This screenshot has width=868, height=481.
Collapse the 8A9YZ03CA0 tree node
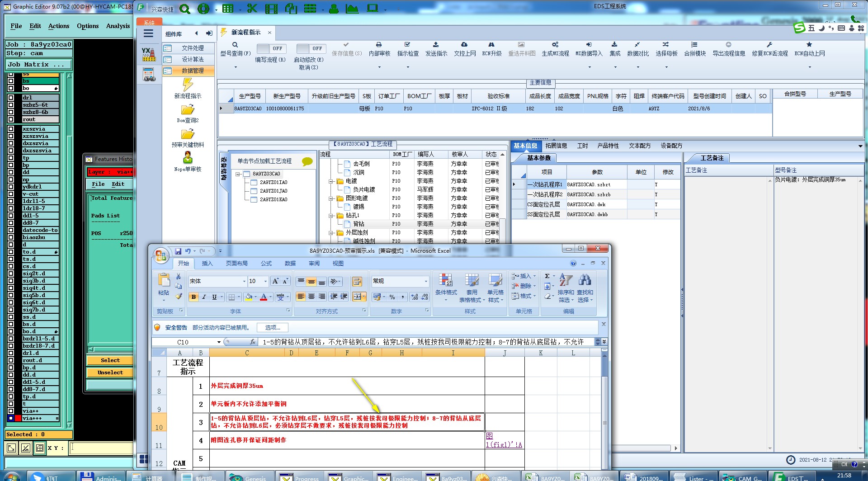238,174
